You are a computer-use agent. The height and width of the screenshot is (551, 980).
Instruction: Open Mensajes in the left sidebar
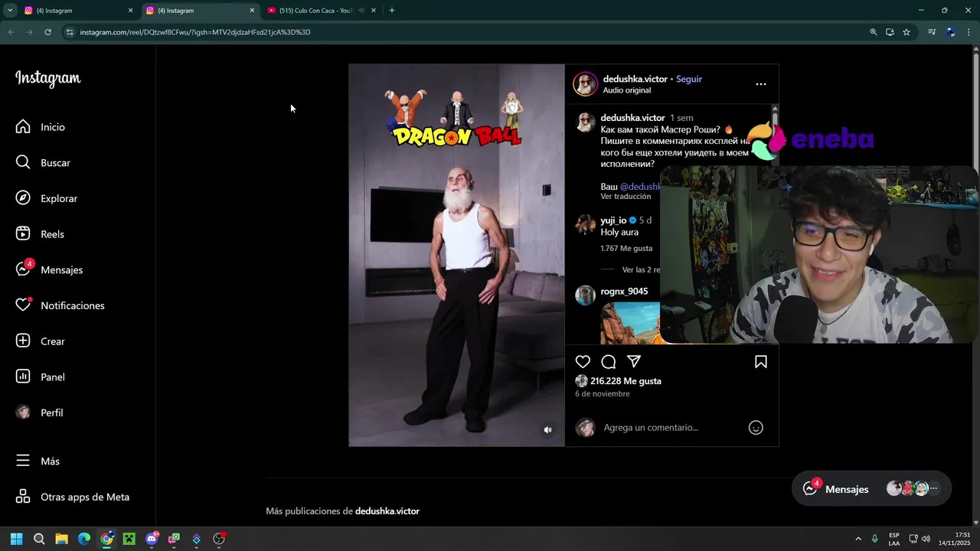[50, 269]
